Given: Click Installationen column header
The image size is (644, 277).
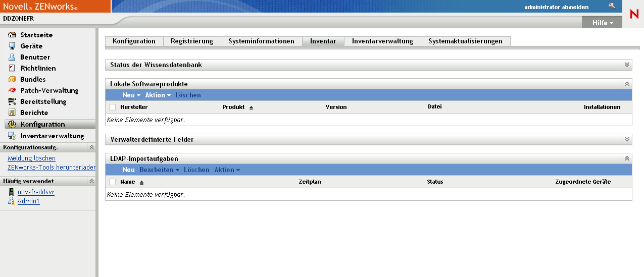Looking at the screenshot, I should click(602, 107).
